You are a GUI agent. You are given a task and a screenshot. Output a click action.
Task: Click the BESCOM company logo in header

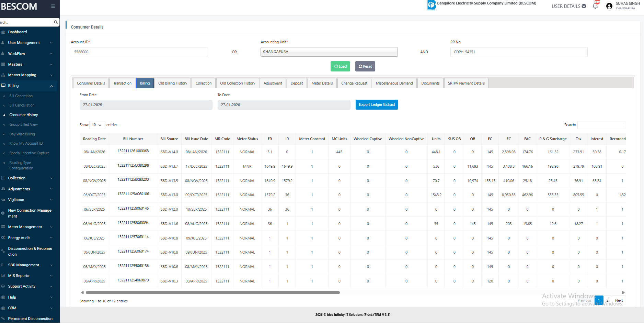[x=431, y=5]
